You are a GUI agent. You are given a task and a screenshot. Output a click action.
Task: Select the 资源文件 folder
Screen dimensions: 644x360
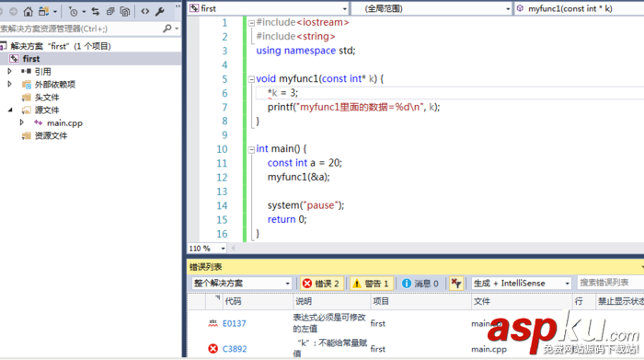pyautogui.click(x=51, y=135)
